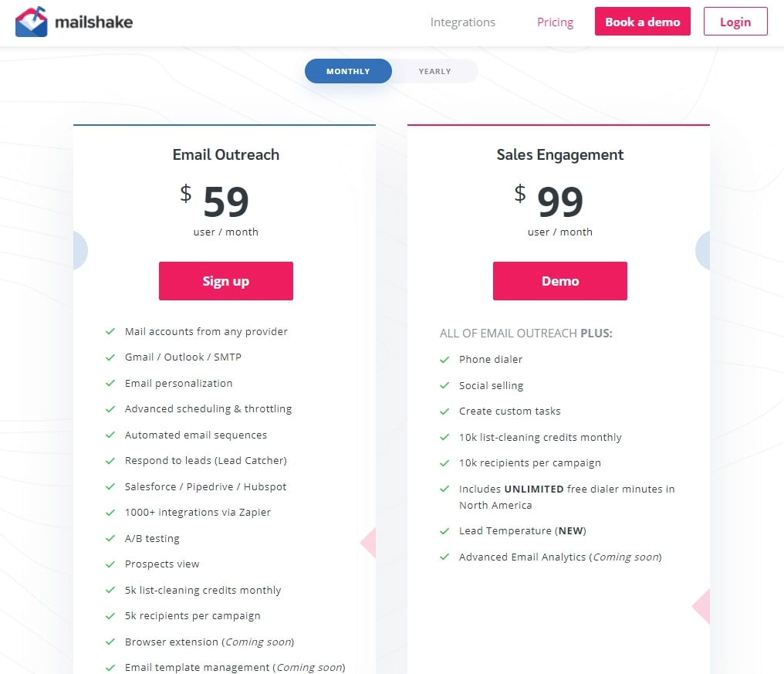Click the mailshake wordmark text
784x674 pixels.
[94, 22]
